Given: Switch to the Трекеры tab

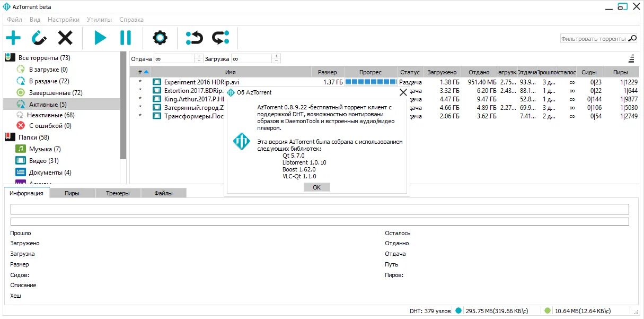Looking at the screenshot, I should click(x=118, y=193).
